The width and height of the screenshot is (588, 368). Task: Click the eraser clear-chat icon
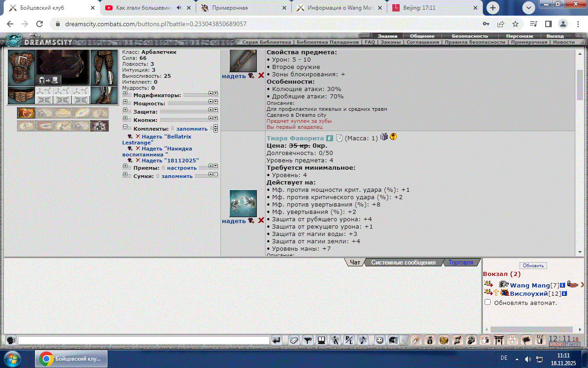(x=294, y=340)
